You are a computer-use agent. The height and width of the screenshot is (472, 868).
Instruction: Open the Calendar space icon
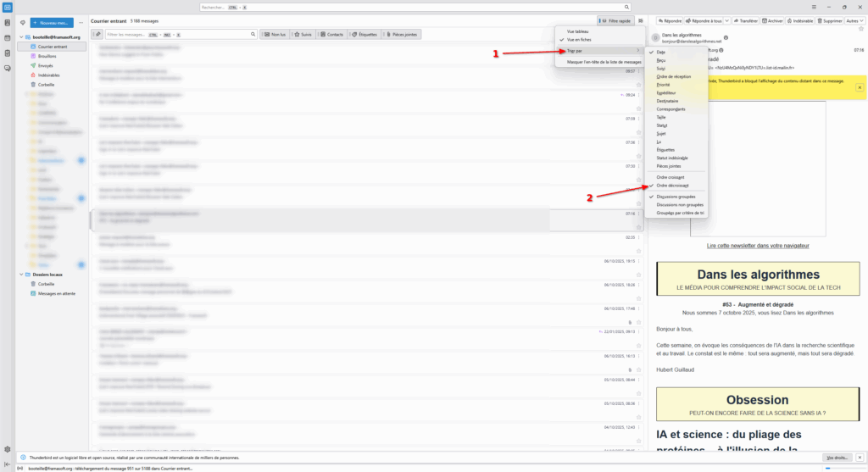pos(7,38)
